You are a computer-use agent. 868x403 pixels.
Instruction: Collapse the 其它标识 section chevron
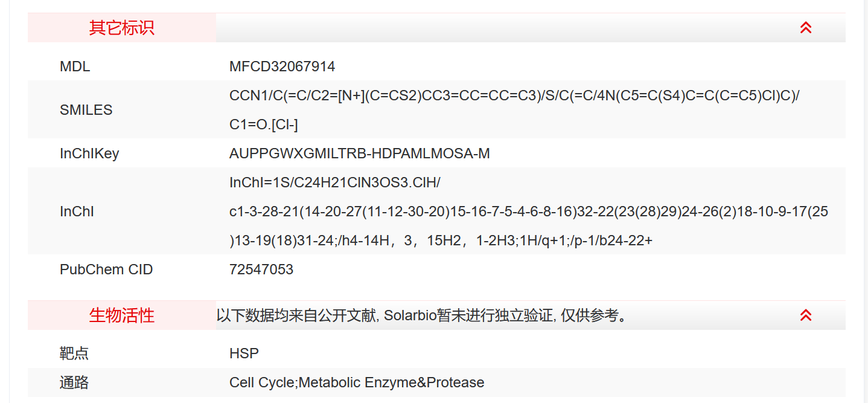805,28
